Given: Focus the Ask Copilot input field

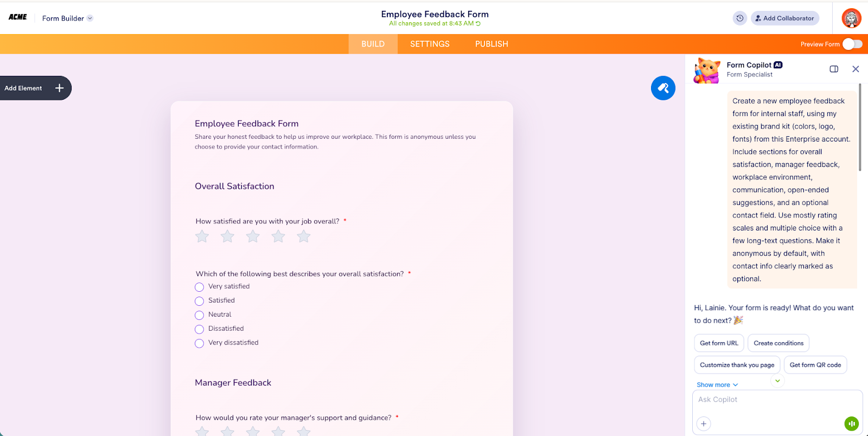Looking at the screenshot, I should pyautogui.click(x=777, y=400).
